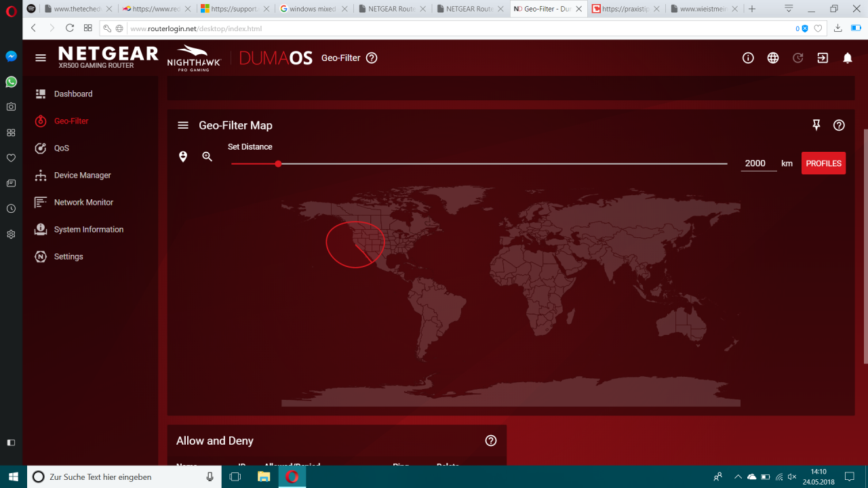868x488 pixels.
Task: Open Messenger in Opera sidebar
Action: 11,56
